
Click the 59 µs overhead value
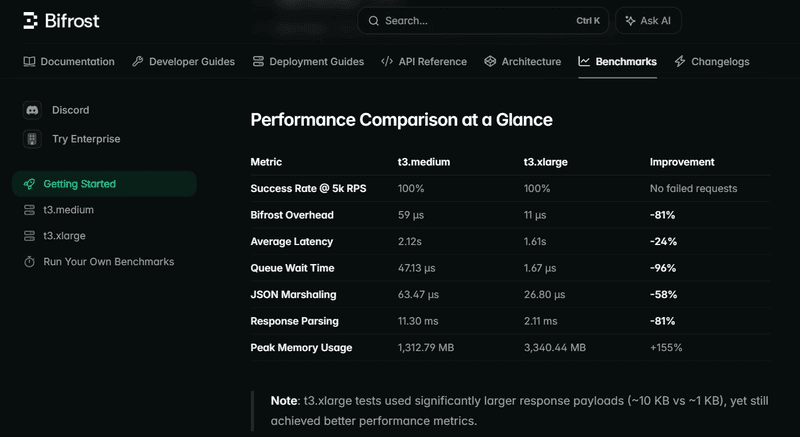click(411, 215)
